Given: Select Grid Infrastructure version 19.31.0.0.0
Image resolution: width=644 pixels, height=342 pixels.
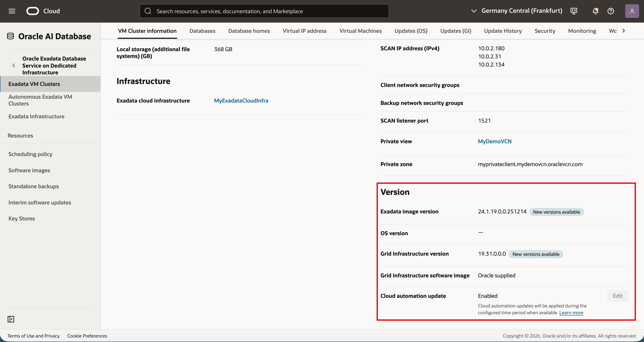Looking at the screenshot, I should 492,254.
